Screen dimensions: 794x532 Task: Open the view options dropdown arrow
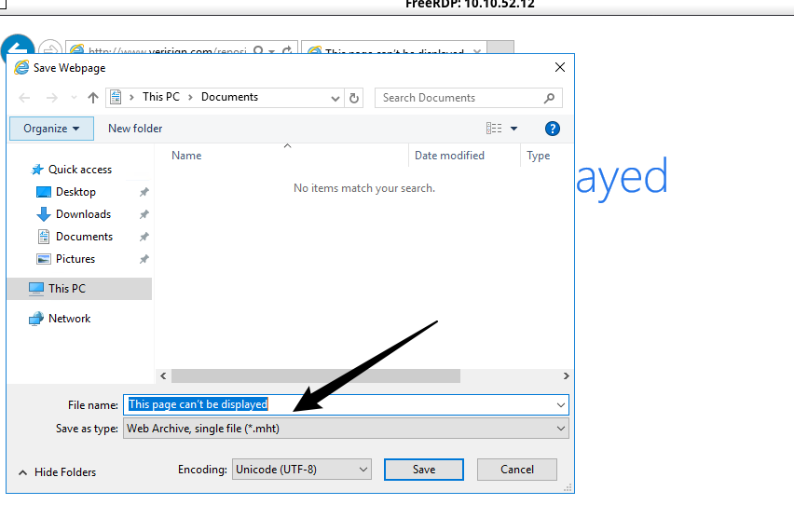tap(514, 129)
